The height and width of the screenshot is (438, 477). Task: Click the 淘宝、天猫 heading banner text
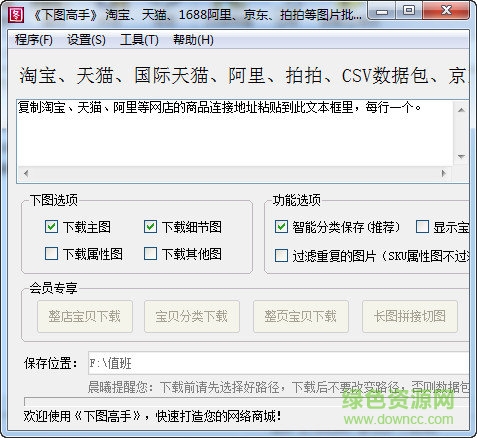pos(244,75)
